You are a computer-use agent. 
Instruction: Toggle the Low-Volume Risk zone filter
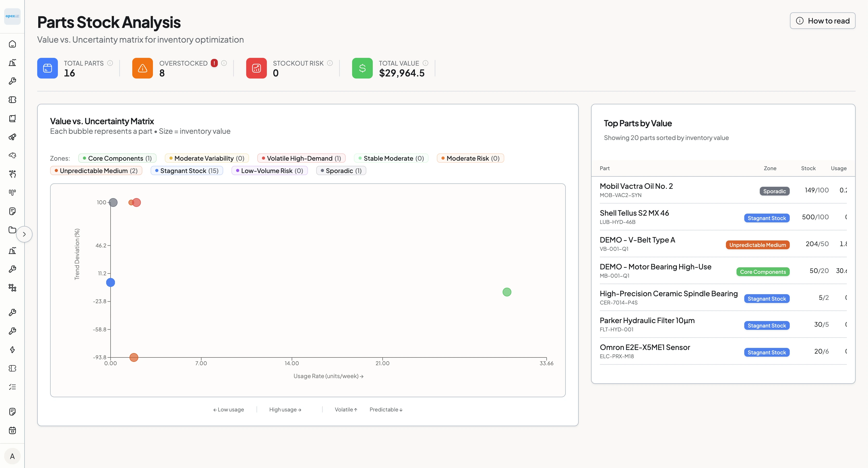pyautogui.click(x=269, y=171)
